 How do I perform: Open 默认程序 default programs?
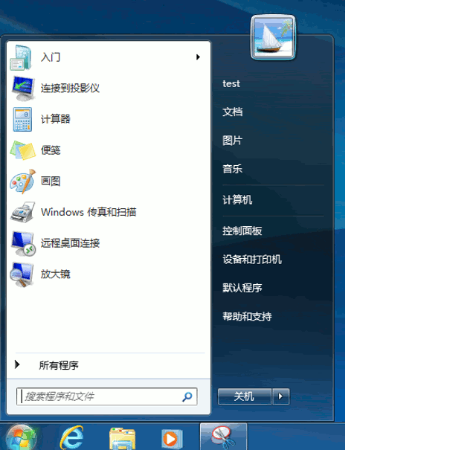click(x=242, y=288)
